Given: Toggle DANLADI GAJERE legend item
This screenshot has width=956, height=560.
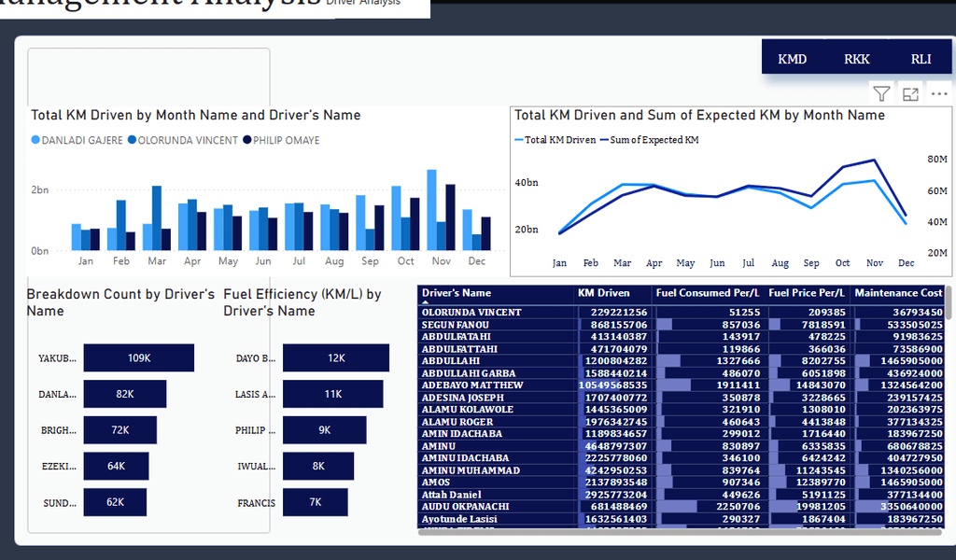Looking at the screenshot, I should (77, 140).
